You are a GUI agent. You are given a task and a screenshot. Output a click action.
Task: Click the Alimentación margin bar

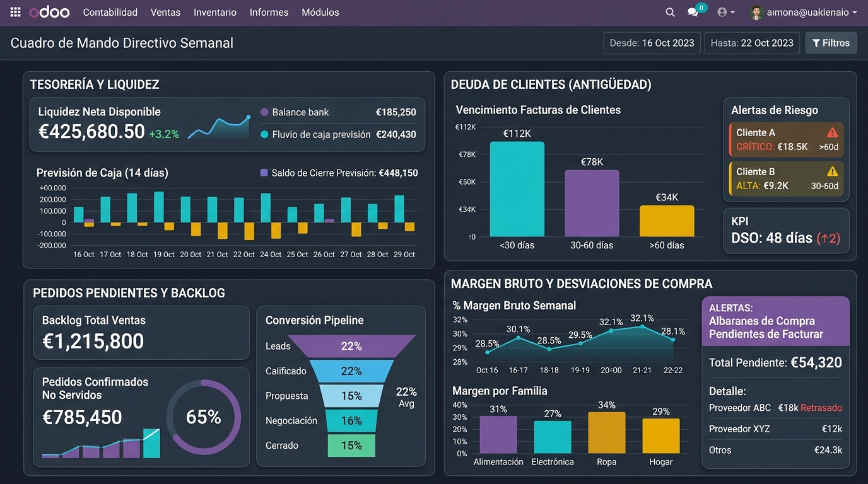point(498,434)
